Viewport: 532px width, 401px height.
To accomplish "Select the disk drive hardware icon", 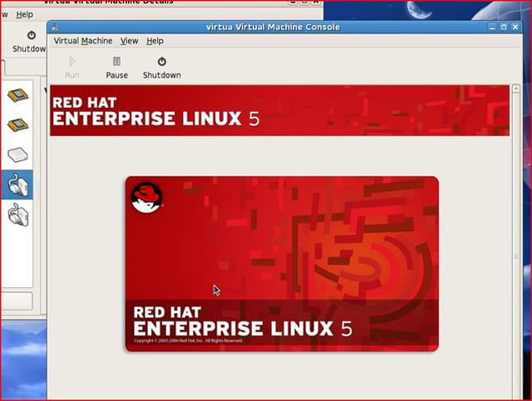I will [x=17, y=155].
